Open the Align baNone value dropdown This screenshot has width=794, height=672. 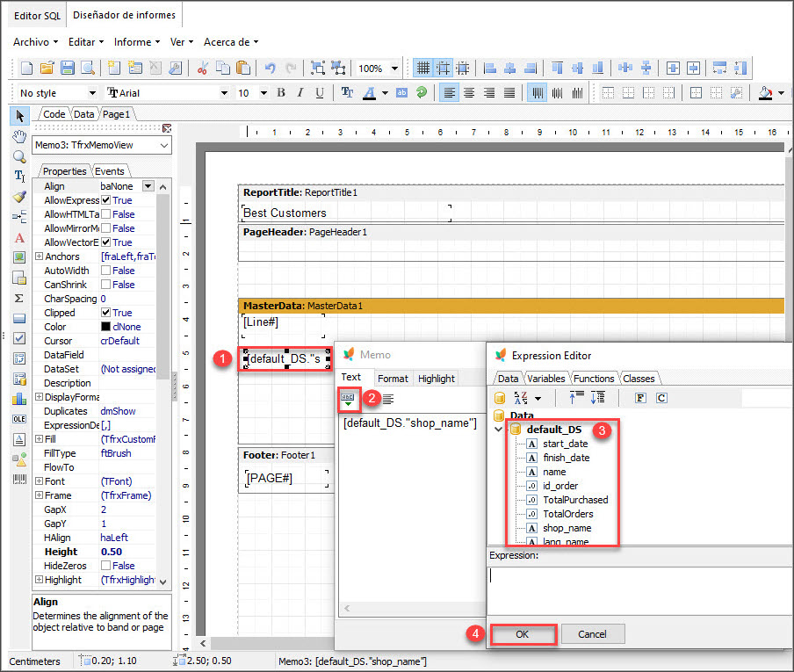(148, 186)
